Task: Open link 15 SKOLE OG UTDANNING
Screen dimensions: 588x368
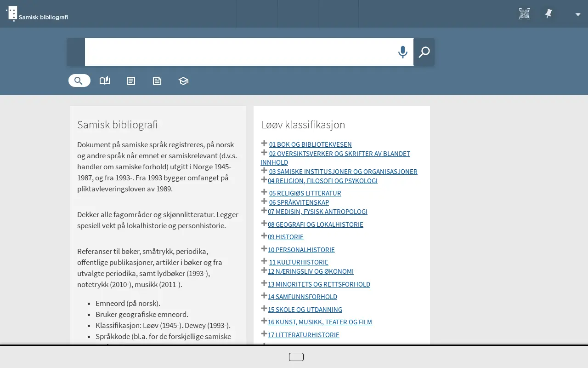Action: pyautogui.click(x=305, y=310)
